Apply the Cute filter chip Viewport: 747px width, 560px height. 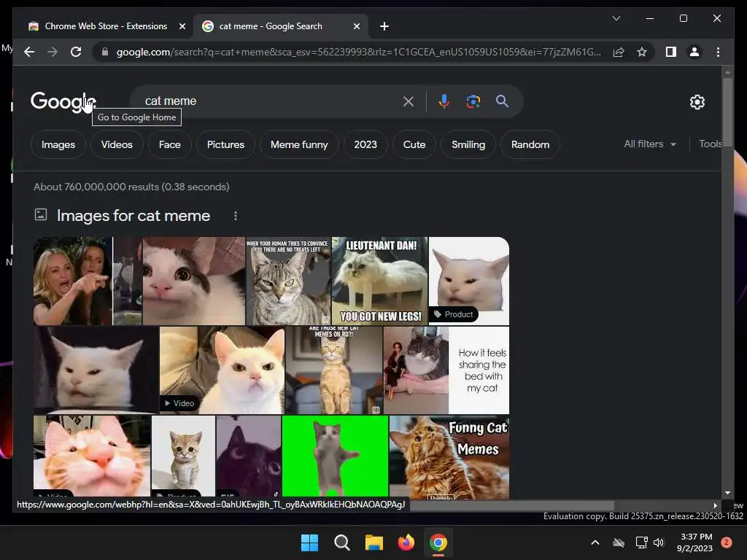click(414, 144)
